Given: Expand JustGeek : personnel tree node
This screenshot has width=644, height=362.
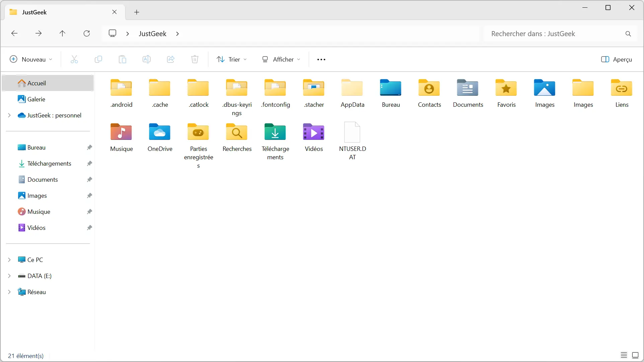Looking at the screenshot, I should coord(9,115).
